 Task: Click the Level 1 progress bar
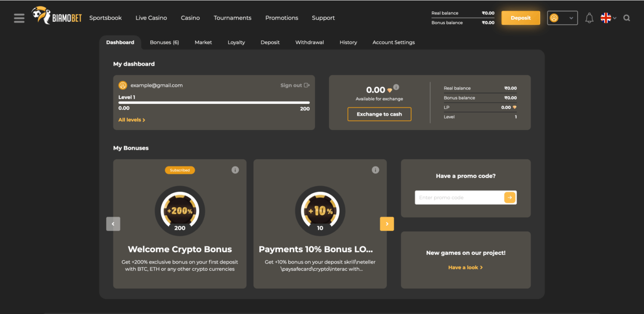pyautogui.click(x=214, y=103)
